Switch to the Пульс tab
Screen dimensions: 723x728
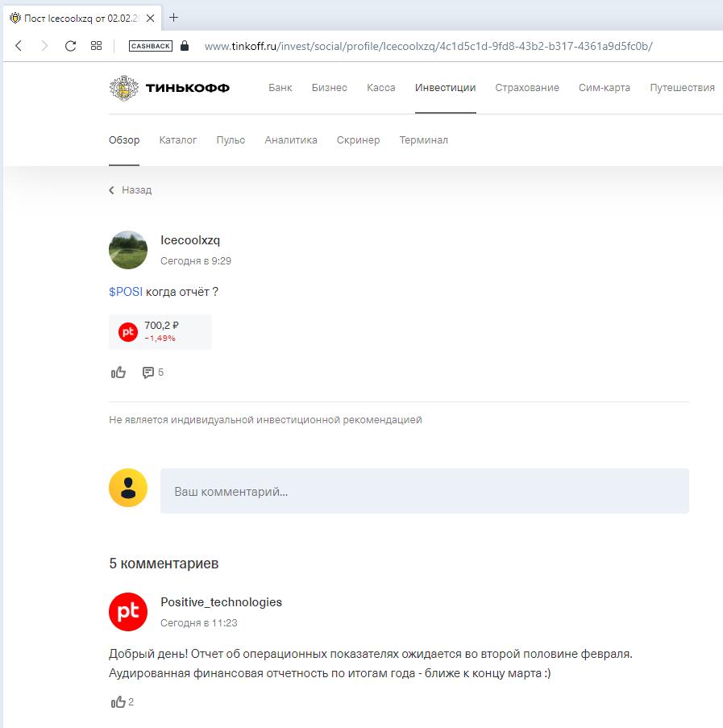[231, 140]
